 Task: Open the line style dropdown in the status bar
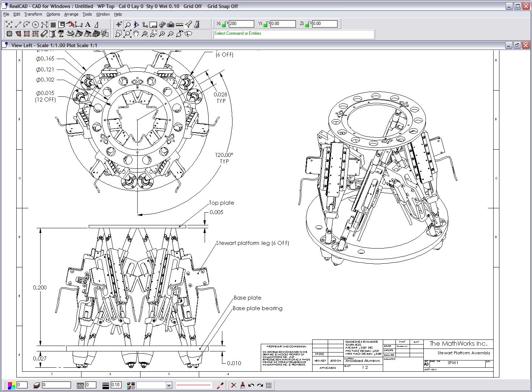pyautogui.click(x=168, y=385)
